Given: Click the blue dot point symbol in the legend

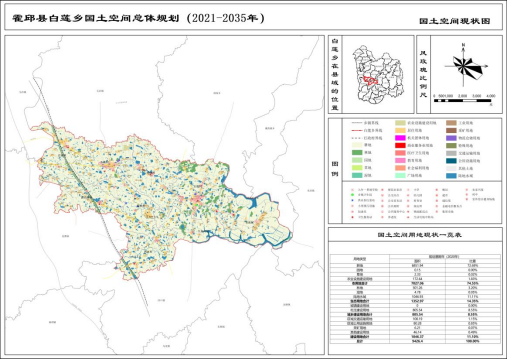Looking at the screenshot, I should [352, 201].
